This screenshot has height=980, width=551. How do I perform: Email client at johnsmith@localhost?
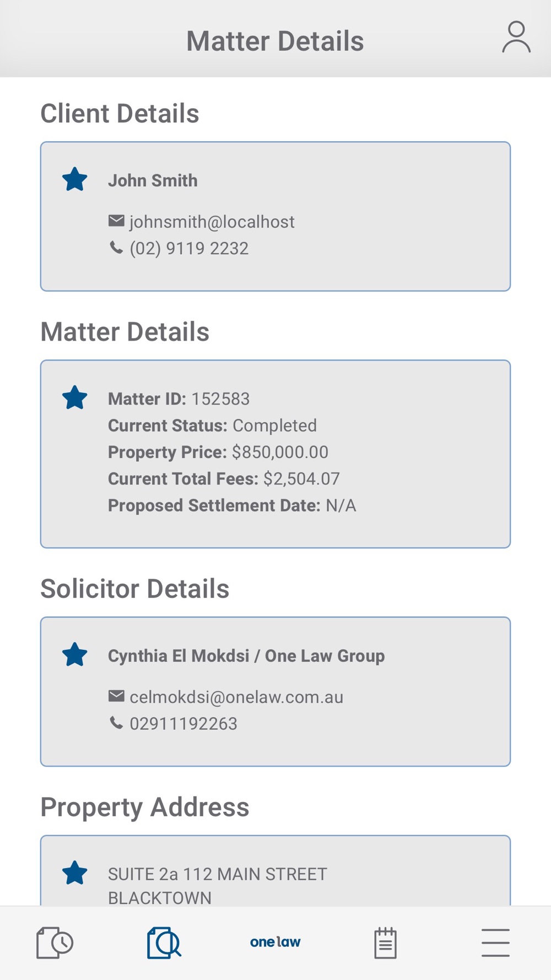click(x=212, y=222)
